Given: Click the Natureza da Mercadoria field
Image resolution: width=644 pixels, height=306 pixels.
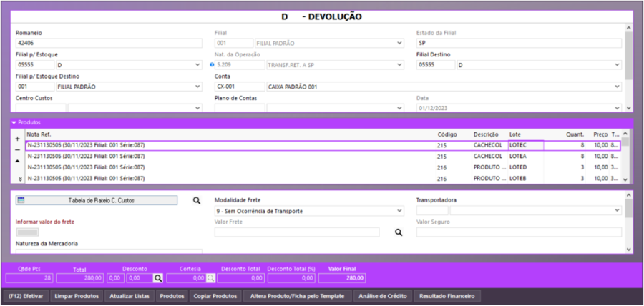Looking at the screenshot, I should (x=109, y=251).
